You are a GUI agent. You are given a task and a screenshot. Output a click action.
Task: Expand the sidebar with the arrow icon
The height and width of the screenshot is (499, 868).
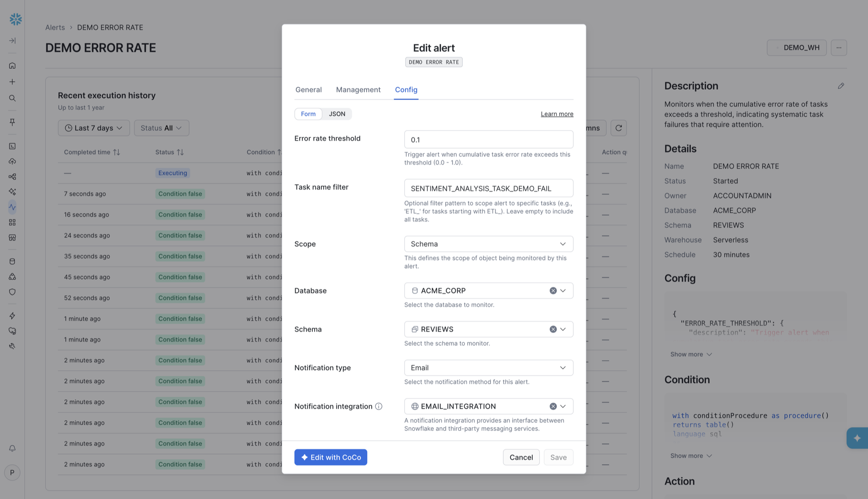[12, 41]
